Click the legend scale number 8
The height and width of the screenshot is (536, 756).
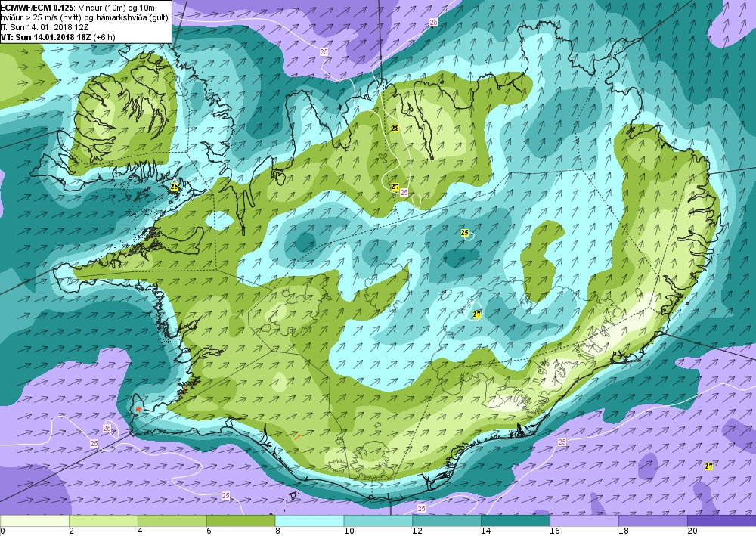click(277, 531)
